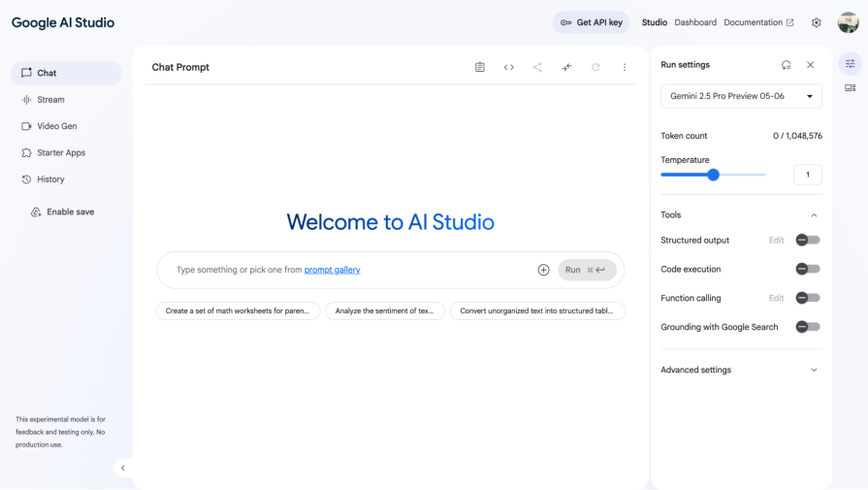
Task: Click the compare mode arrows icon
Action: [566, 67]
